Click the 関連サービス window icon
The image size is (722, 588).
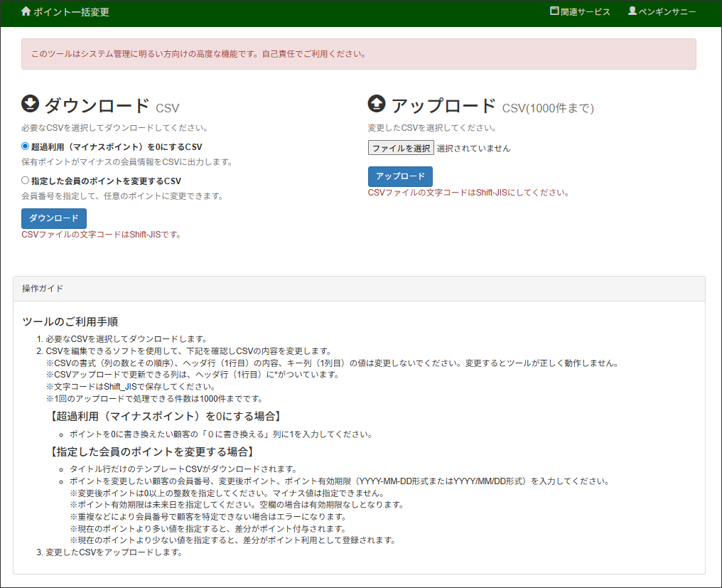tap(554, 11)
